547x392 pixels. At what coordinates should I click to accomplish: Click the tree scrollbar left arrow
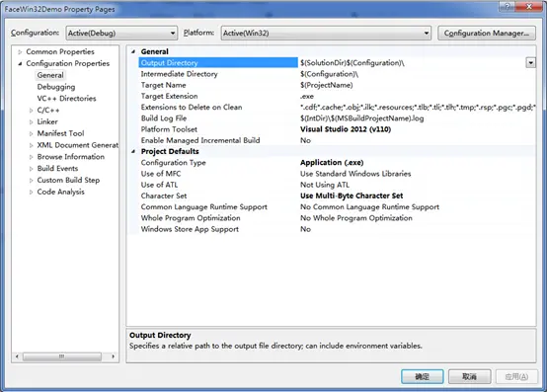[x=17, y=356]
